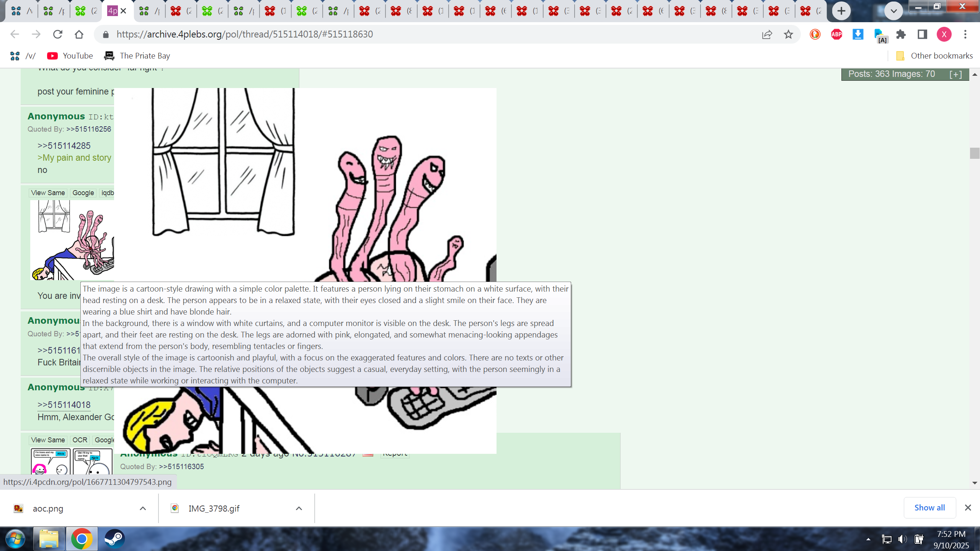The image size is (980, 551).
Task: Open Other bookmarks folder
Action: [934, 56]
